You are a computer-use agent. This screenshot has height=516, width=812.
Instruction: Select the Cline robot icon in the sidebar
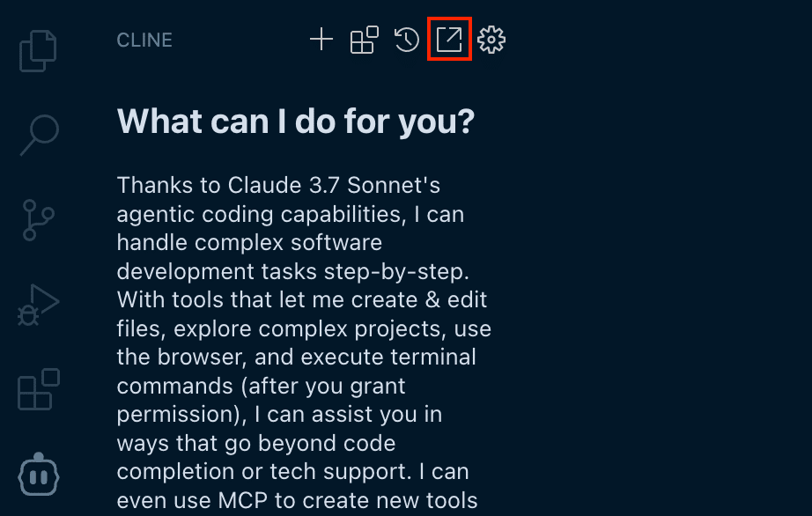tap(39, 474)
